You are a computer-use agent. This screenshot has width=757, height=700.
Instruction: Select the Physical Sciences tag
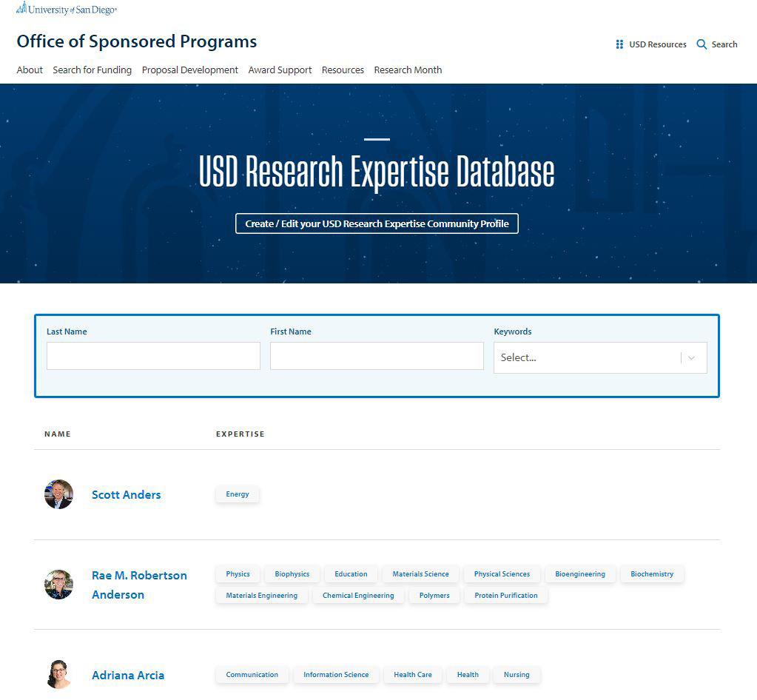[502, 574]
